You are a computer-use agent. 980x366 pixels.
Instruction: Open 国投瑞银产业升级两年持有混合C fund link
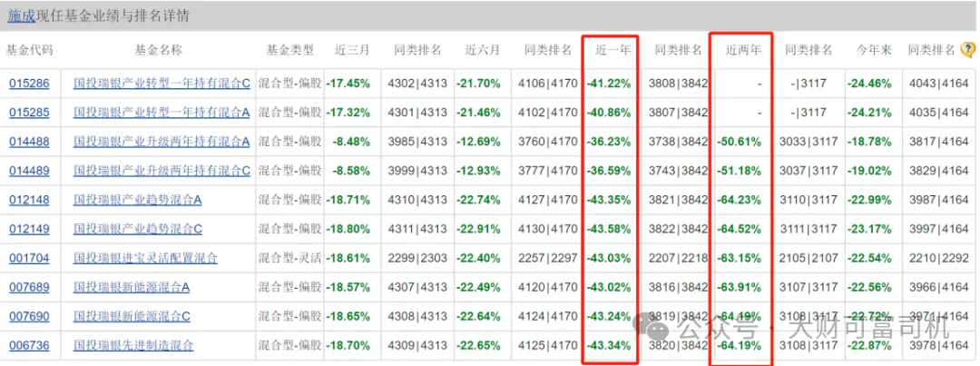162,171
